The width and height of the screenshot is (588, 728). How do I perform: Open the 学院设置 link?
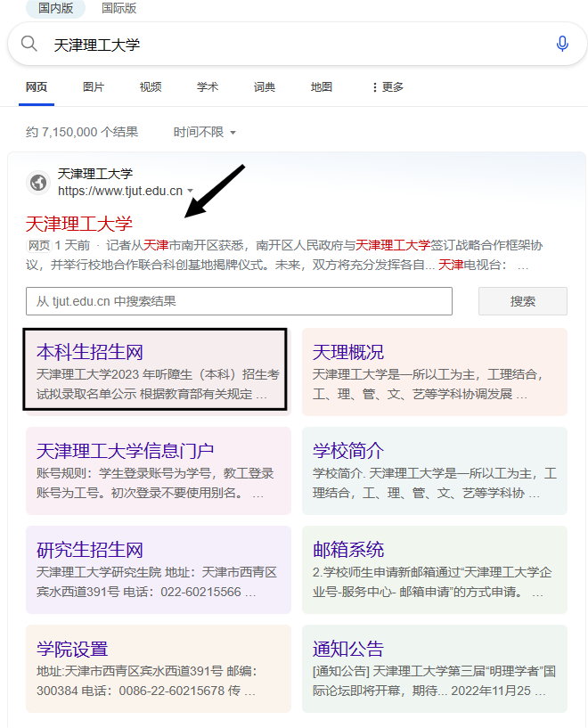[x=72, y=649]
